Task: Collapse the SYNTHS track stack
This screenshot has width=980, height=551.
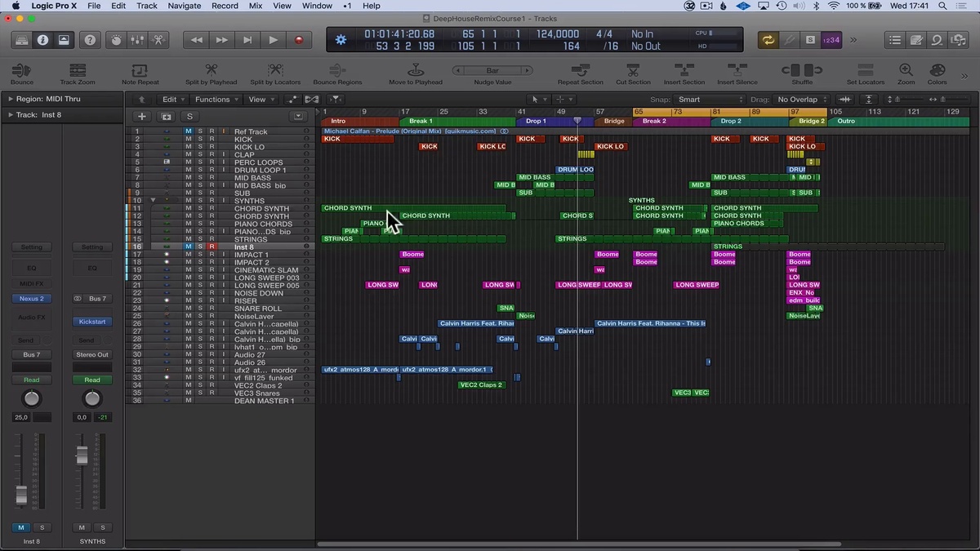Action: click(153, 201)
